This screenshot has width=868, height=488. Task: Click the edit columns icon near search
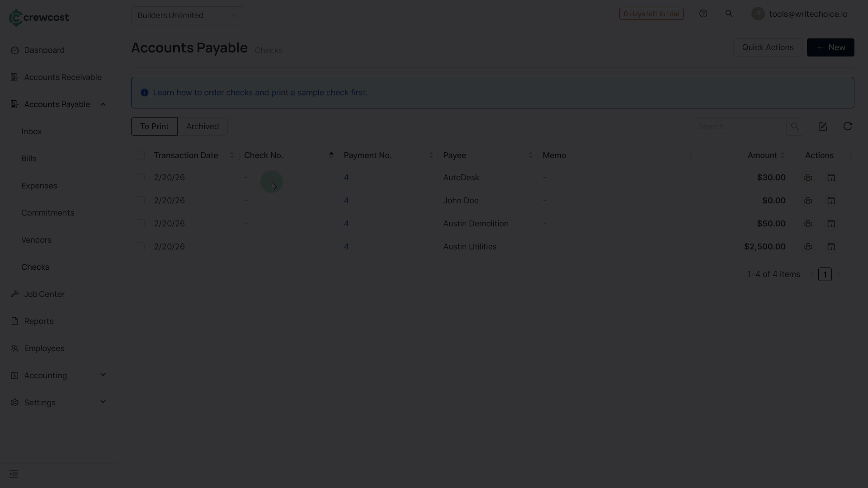pos(823,127)
